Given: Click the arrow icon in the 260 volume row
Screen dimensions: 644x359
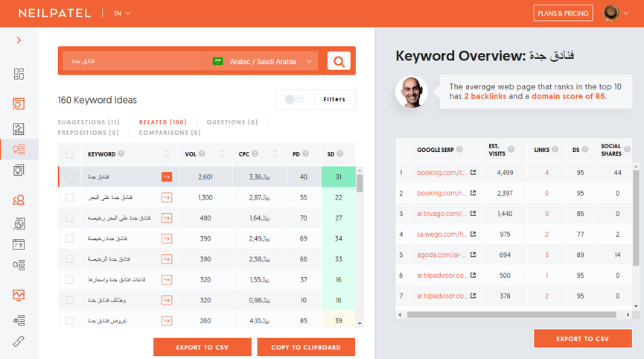Looking at the screenshot, I should pos(167,321).
